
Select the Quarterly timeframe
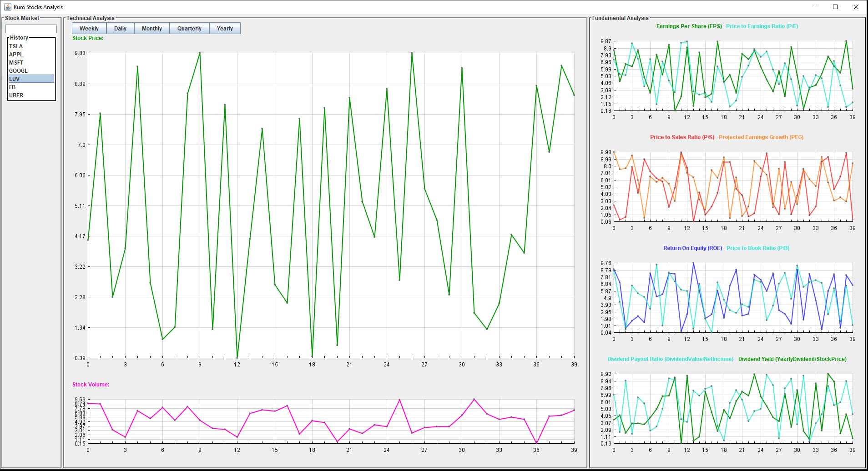coord(189,28)
